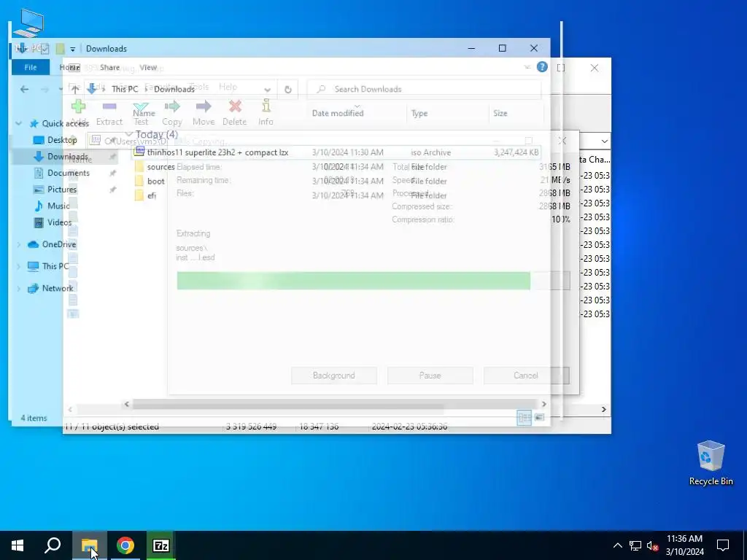This screenshot has height=560, width=747.
Task: Open the Explorer File tab
Action: tap(31, 67)
